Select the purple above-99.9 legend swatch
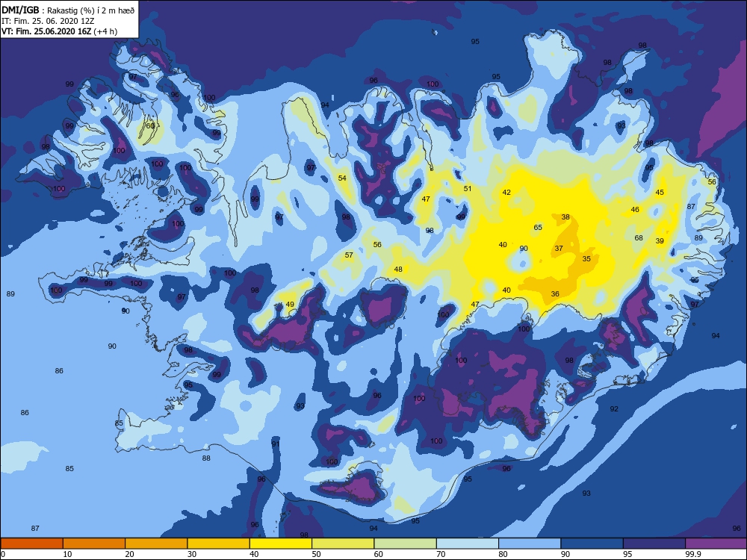 point(716,544)
